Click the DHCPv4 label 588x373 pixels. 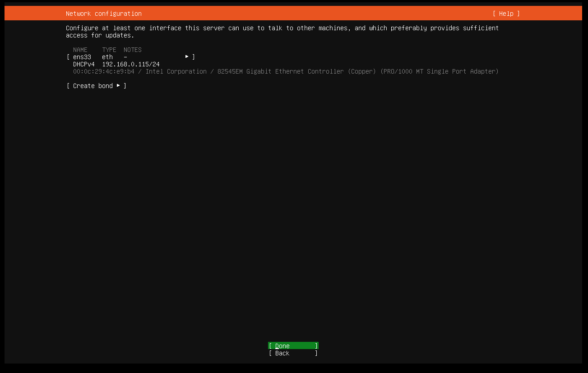click(x=84, y=64)
